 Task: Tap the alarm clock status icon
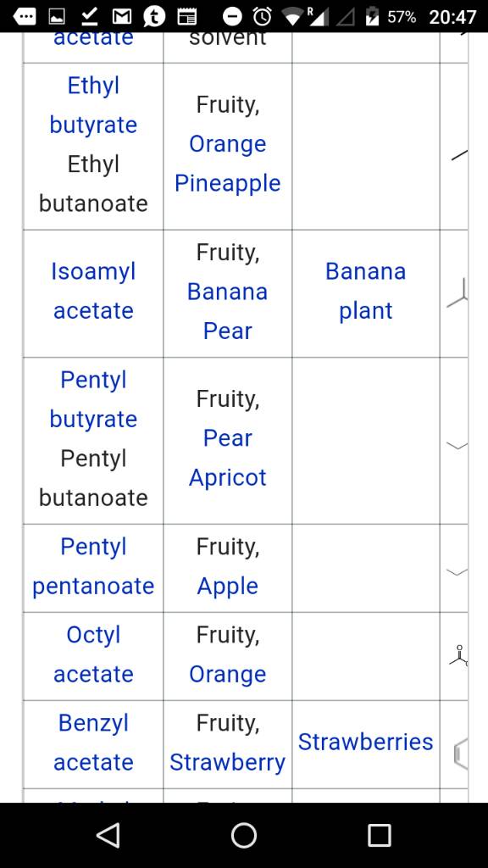pos(263,17)
